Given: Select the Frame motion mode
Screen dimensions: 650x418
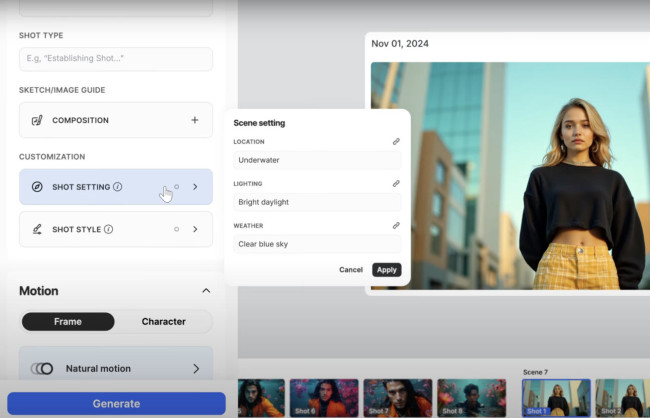Looking at the screenshot, I should (x=68, y=322).
